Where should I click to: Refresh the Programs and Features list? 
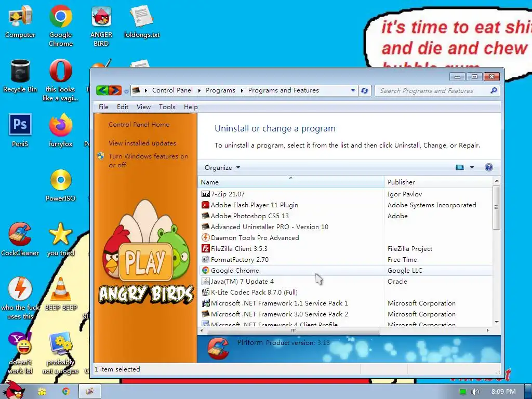364,90
